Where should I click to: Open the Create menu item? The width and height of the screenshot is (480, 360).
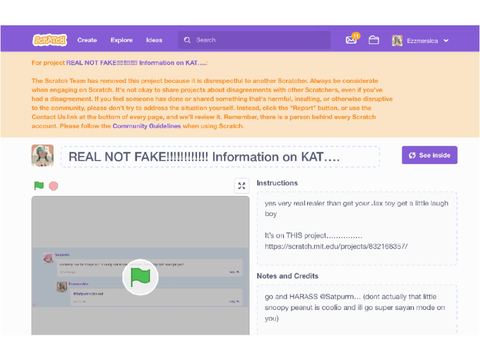[87, 40]
